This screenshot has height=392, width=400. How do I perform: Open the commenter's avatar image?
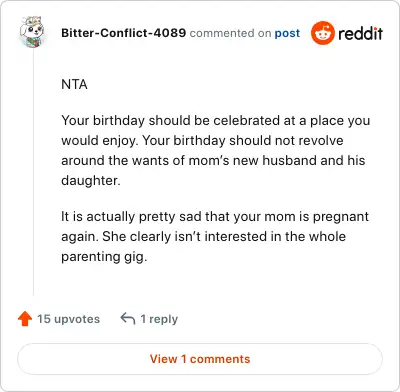pos(32,32)
